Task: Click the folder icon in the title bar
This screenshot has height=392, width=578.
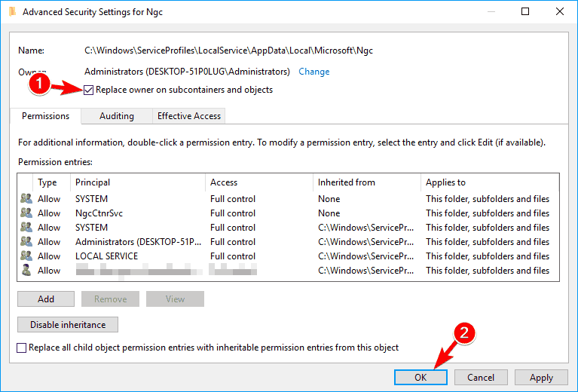Action: pos(12,12)
